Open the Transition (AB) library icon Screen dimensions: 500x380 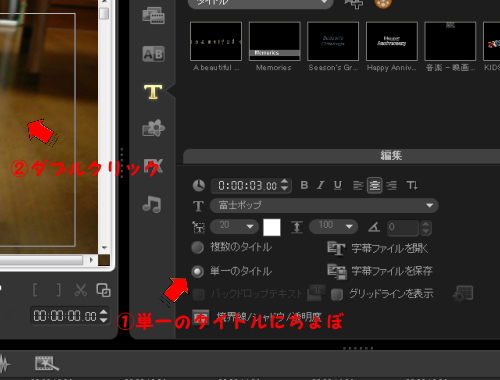[153, 54]
